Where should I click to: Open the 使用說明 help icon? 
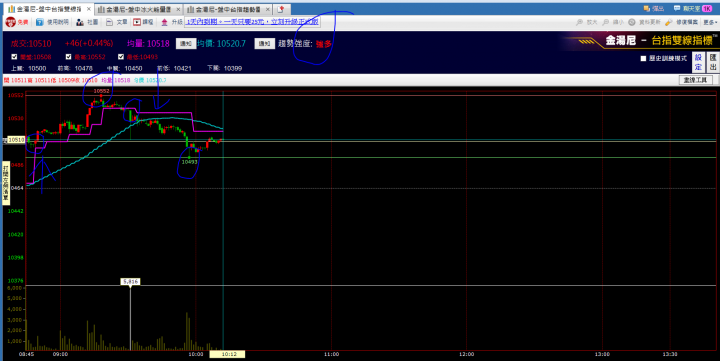pyautogui.click(x=40, y=22)
